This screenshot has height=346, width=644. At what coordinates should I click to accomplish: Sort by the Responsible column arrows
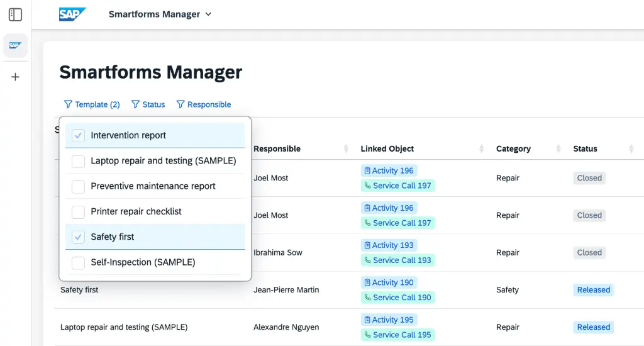point(346,148)
